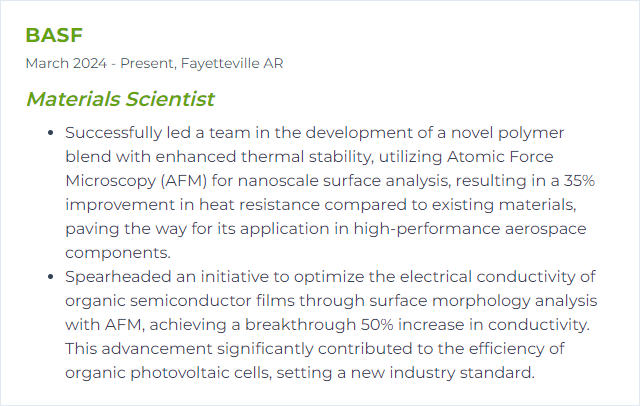Click the phrase 'new industry standard.'
Viewport: 640px width, 406px height.
tap(442, 373)
